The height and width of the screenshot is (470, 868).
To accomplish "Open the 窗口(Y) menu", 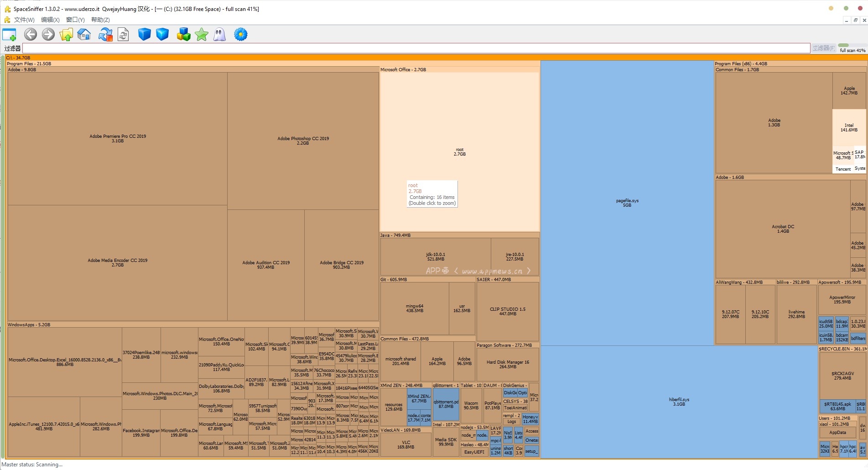I will point(75,20).
